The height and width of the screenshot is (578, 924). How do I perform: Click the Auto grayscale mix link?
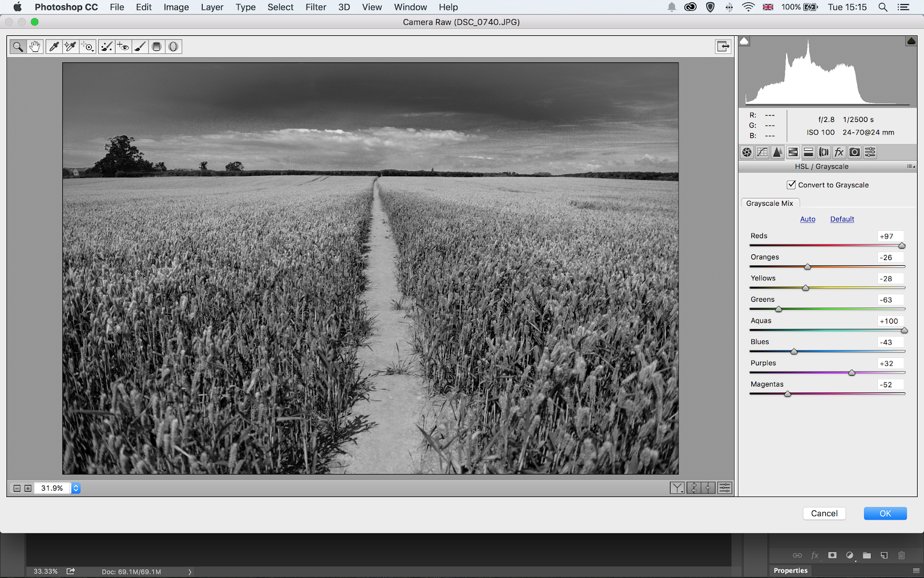[x=807, y=219]
